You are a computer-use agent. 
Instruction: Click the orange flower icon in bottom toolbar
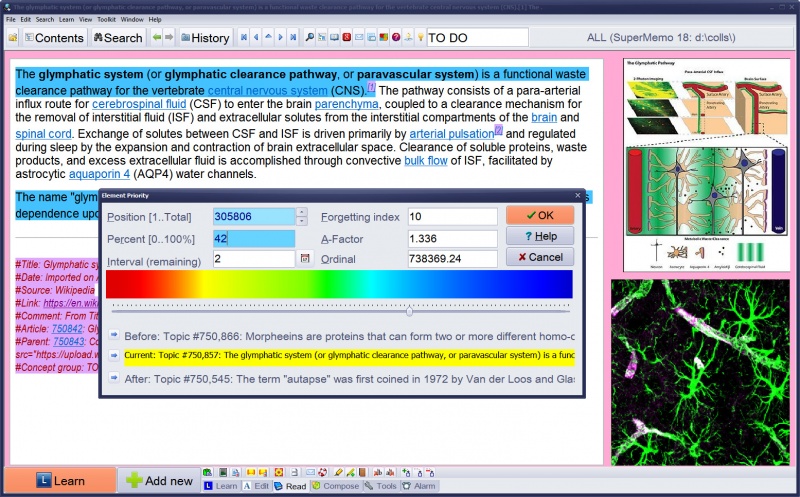pyautogui.click(x=279, y=473)
